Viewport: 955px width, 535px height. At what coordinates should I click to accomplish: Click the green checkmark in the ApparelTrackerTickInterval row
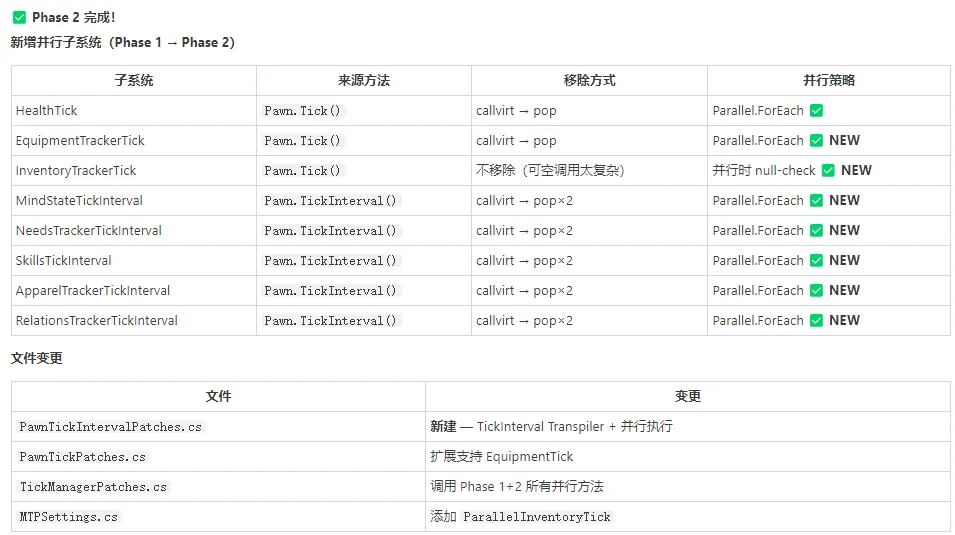point(817,291)
